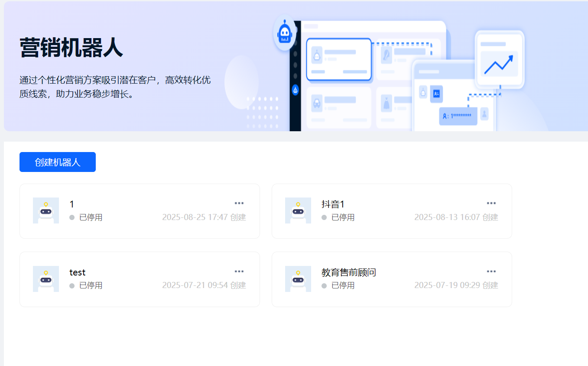Open more options for test robot
The image size is (588, 366).
pos(239,272)
